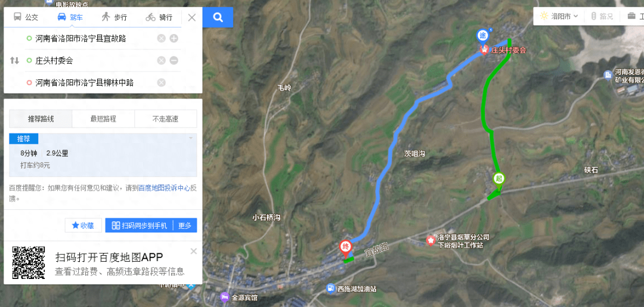Switch to 骑行 cycling tab

click(159, 17)
